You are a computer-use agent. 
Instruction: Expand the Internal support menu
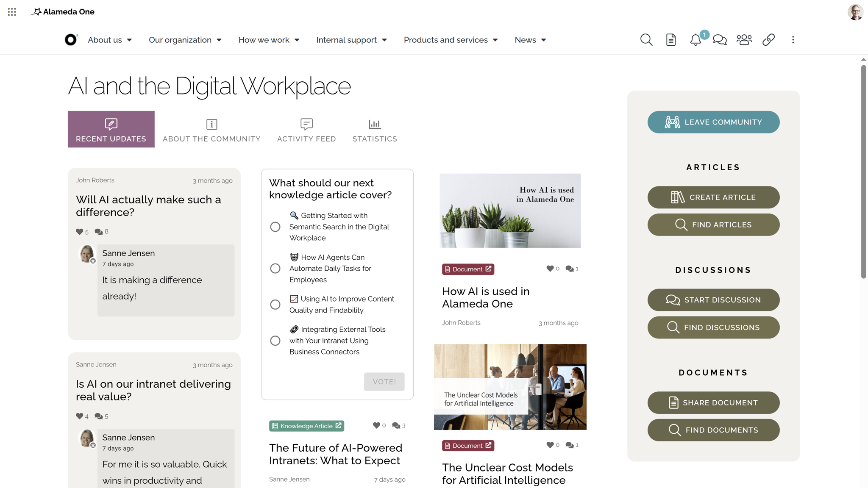(352, 40)
